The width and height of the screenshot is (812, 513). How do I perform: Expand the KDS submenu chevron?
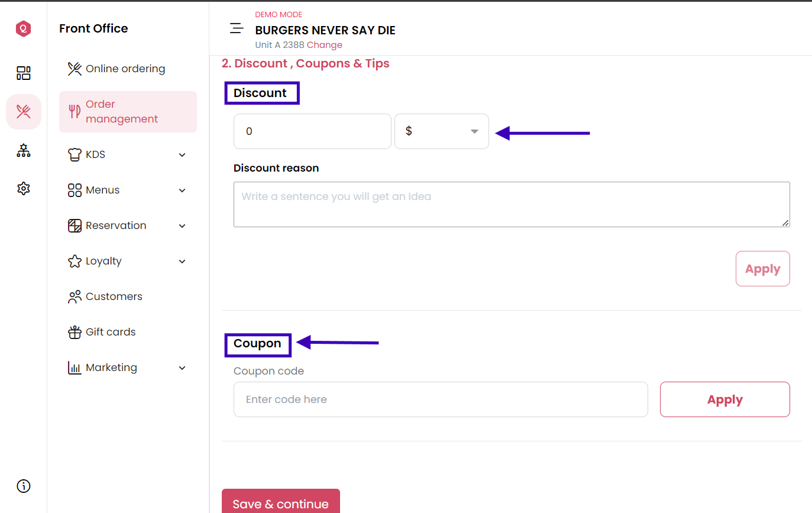(182, 155)
